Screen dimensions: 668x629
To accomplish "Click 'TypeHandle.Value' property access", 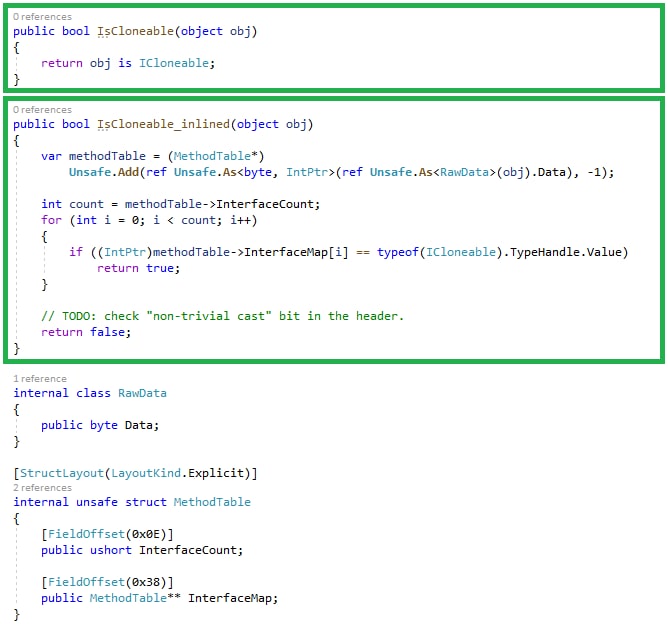I will click(565, 252).
